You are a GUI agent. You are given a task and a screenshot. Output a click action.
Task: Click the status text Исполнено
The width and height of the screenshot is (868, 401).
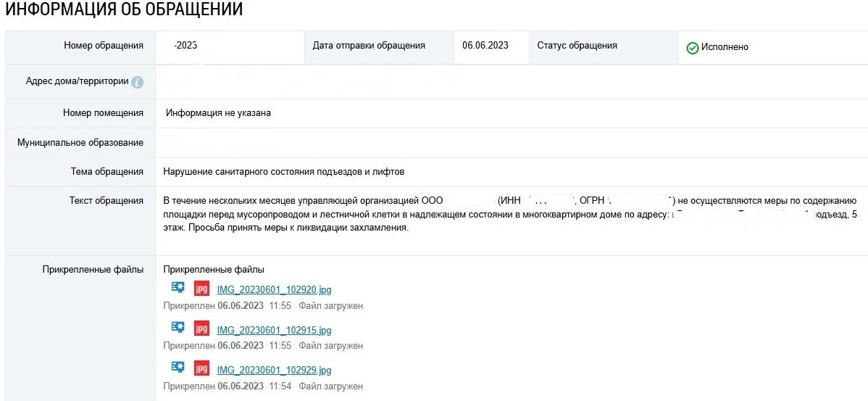click(x=725, y=47)
